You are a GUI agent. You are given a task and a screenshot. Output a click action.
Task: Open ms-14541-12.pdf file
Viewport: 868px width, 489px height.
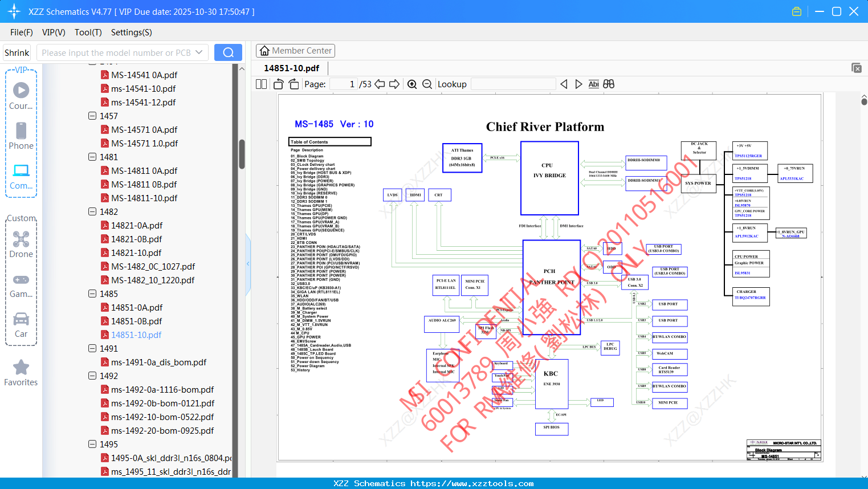point(144,103)
